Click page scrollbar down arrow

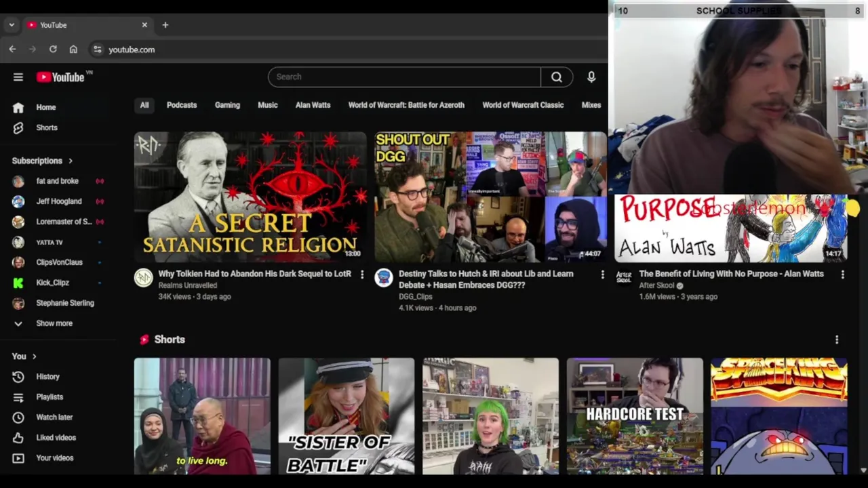(x=863, y=470)
